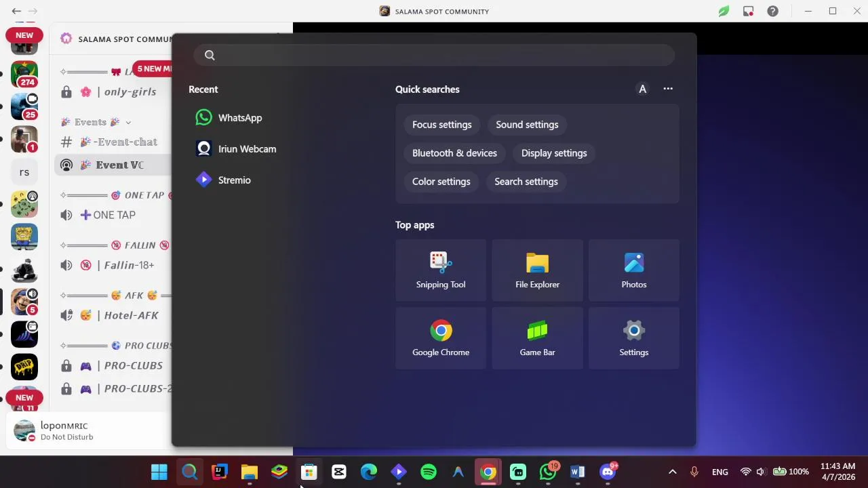
Task: Click the magnifier icon in search box
Action: 210,56
